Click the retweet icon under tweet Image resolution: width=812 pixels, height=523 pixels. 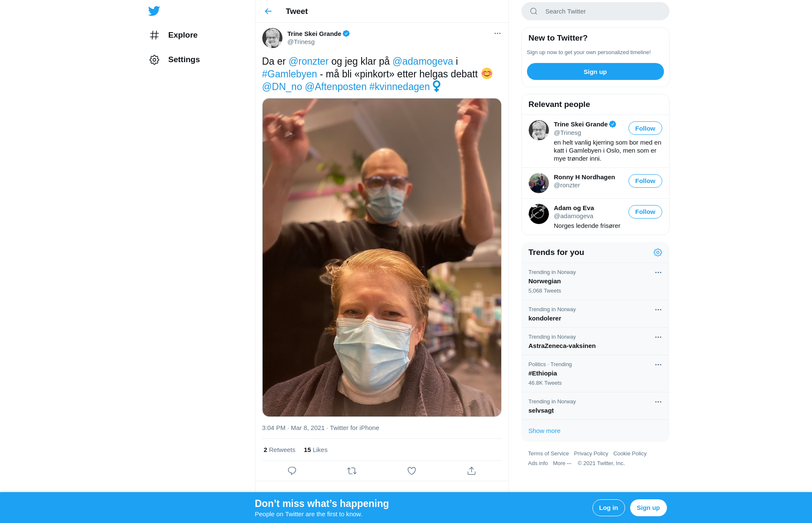(352, 471)
